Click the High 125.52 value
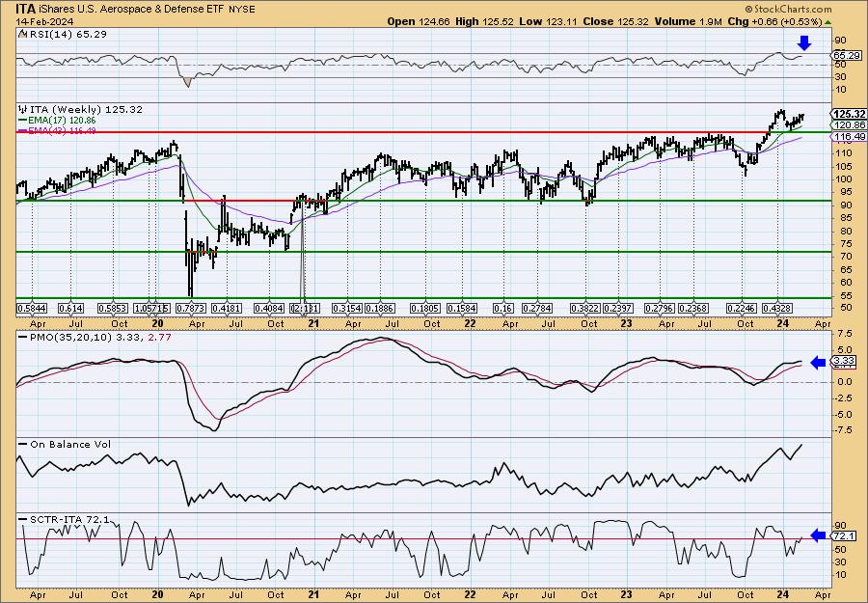This screenshot has height=603, width=868. (x=484, y=21)
